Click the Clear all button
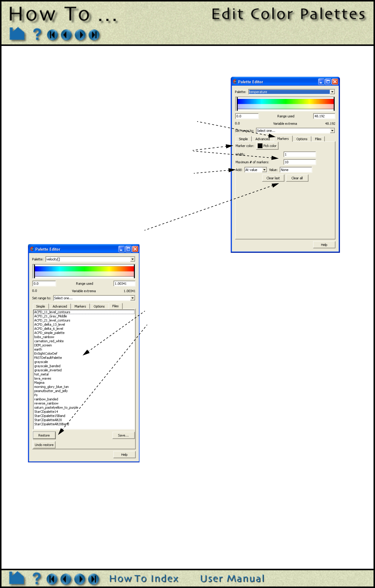 coord(297,178)
